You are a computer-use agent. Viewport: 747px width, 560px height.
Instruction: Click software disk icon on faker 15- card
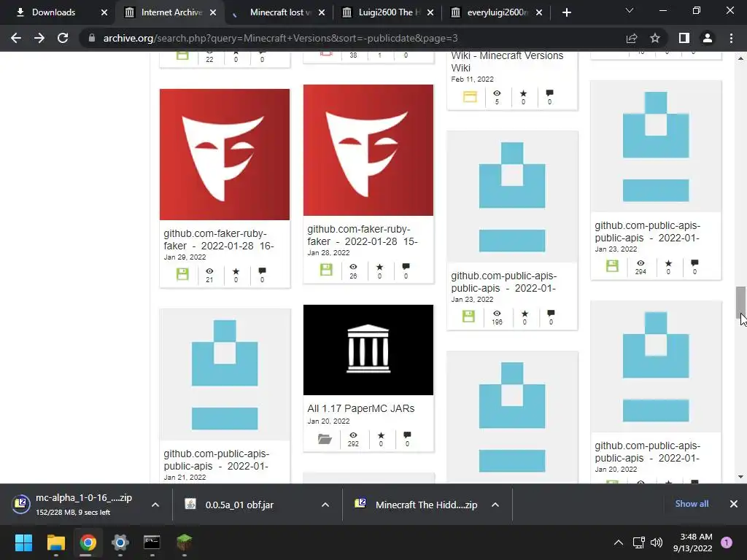326,270
